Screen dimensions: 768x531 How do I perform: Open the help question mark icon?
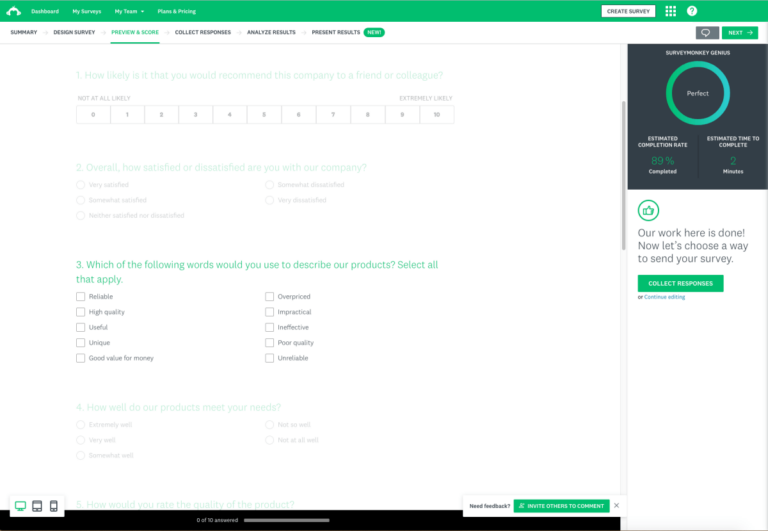pos(692,11)
